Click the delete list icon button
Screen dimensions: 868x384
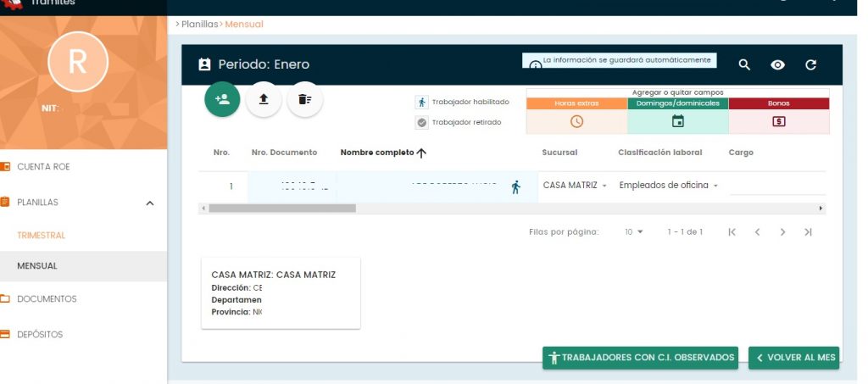(x=304, y=99)
